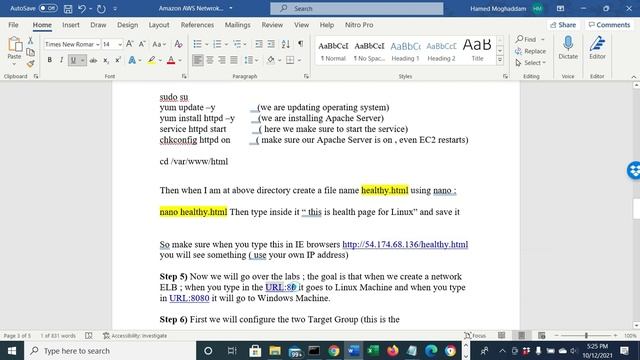Image resolution: width=640 pixels, height=360 pixels.
Task: Open the font size dropdown
Action: [120, 44]
